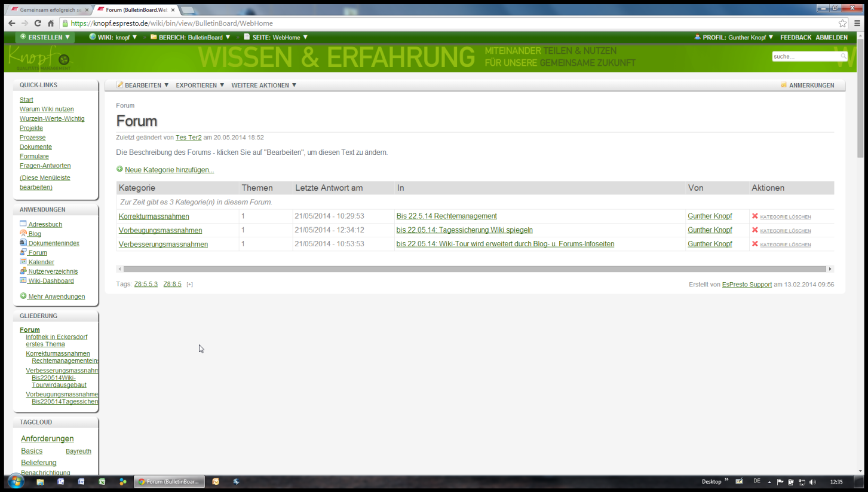Open the Erstellen menu in top bar
The height and width of the screenshot is (492, 868).
pos(45,37)
